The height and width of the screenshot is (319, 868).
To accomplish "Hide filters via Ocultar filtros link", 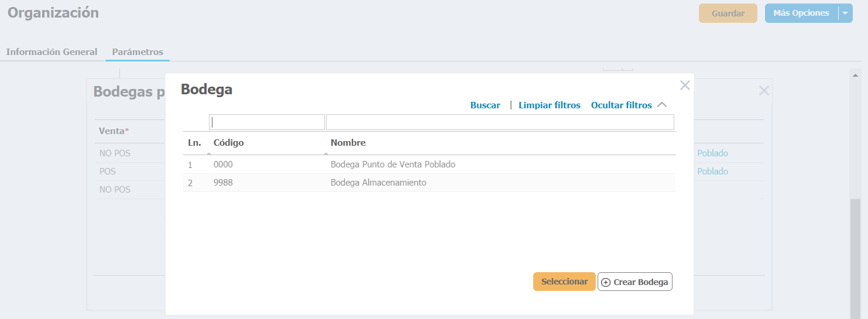I will pyautogui.click(x=622, y=105).
